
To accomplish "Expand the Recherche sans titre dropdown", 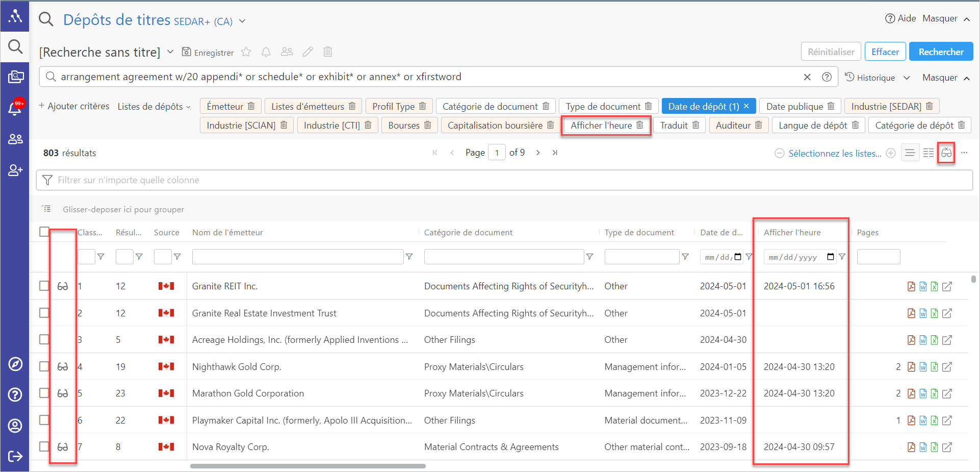I will (x=170, y=52).
